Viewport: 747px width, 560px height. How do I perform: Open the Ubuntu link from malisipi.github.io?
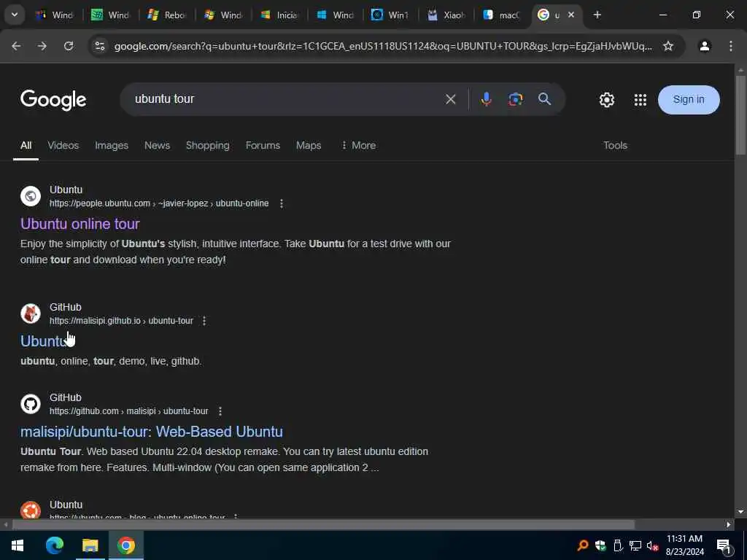[x=44, y=341]
